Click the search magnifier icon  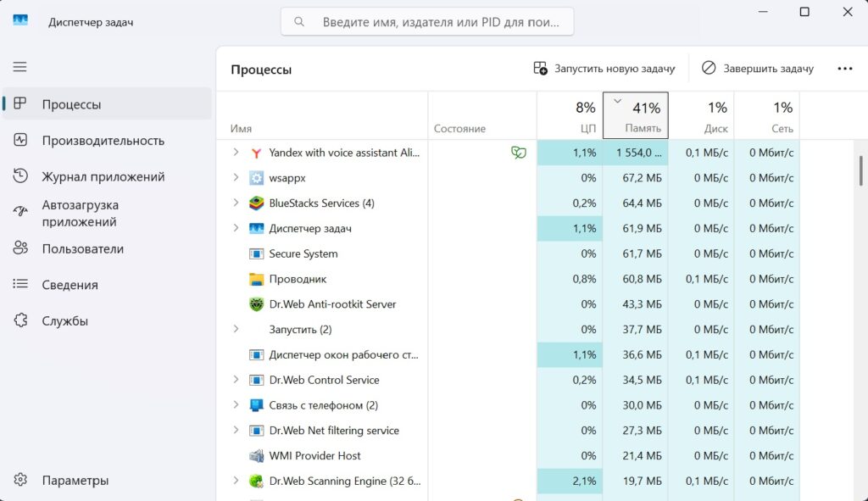299,21
